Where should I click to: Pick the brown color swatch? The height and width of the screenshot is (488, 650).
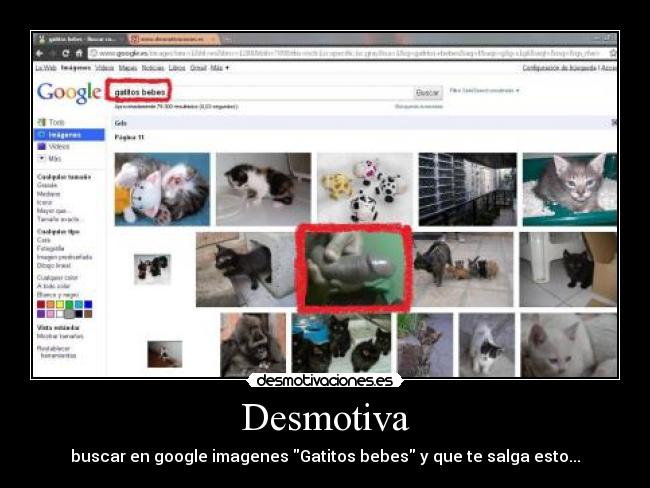pos(88,314)
